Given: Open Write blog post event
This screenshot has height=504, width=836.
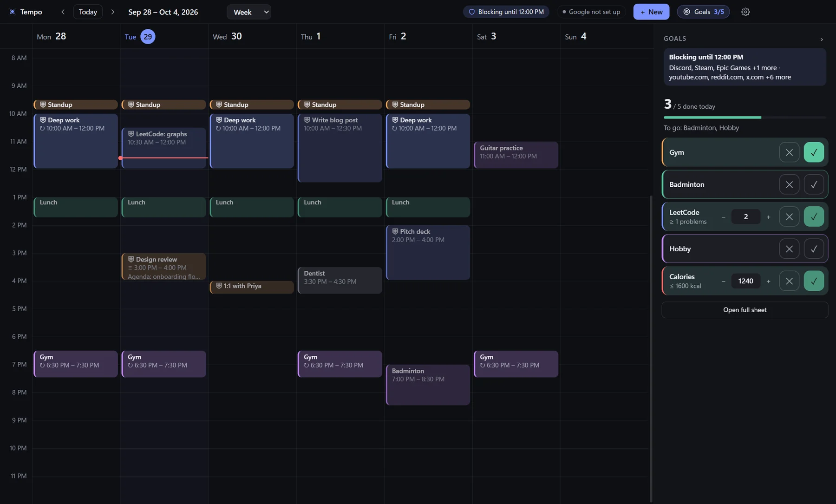Looking at the screenshot, I should pyautogui.click(x=340, y=148).
